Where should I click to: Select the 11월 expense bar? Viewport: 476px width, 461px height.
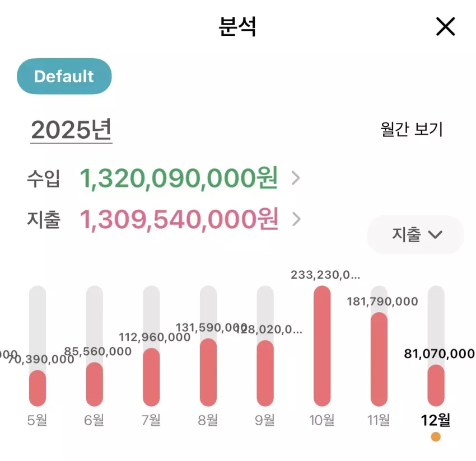[x=379, y=359]
